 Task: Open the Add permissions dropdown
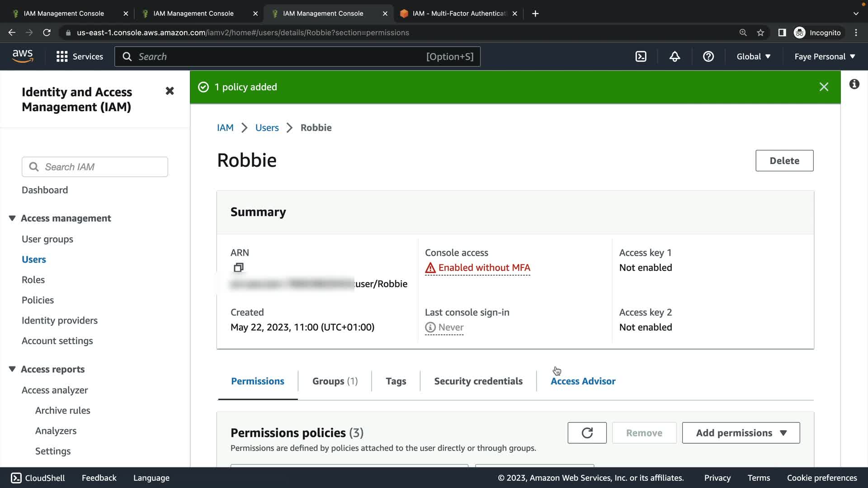[x=741, y=433]
